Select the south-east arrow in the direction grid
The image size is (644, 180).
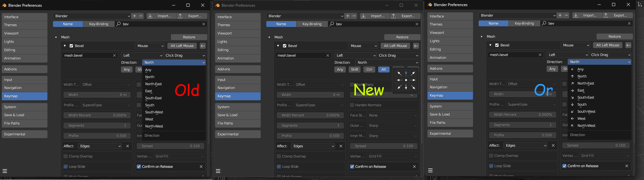coord(413,87)
